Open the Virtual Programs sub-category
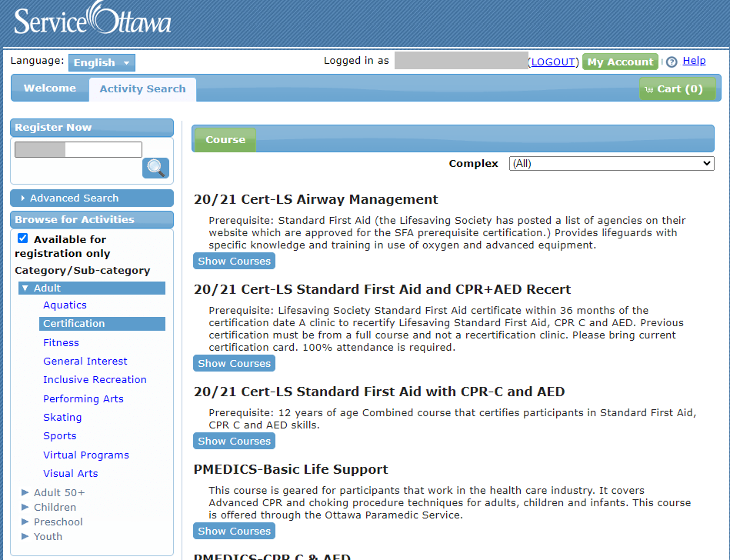 click(x=86, y=455)
